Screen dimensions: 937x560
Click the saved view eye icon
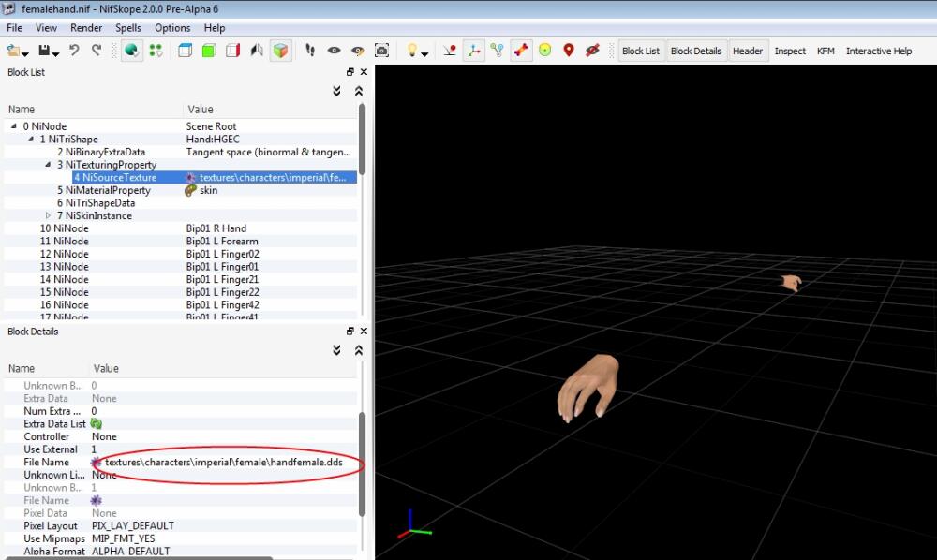[x=335, y=51]
